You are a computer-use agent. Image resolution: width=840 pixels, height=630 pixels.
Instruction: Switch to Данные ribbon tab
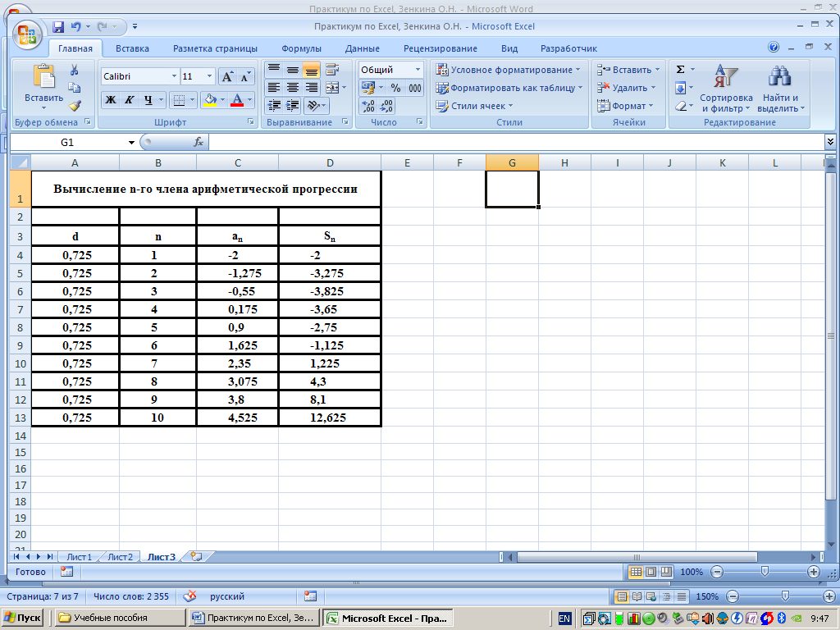(x=362, y=48)
